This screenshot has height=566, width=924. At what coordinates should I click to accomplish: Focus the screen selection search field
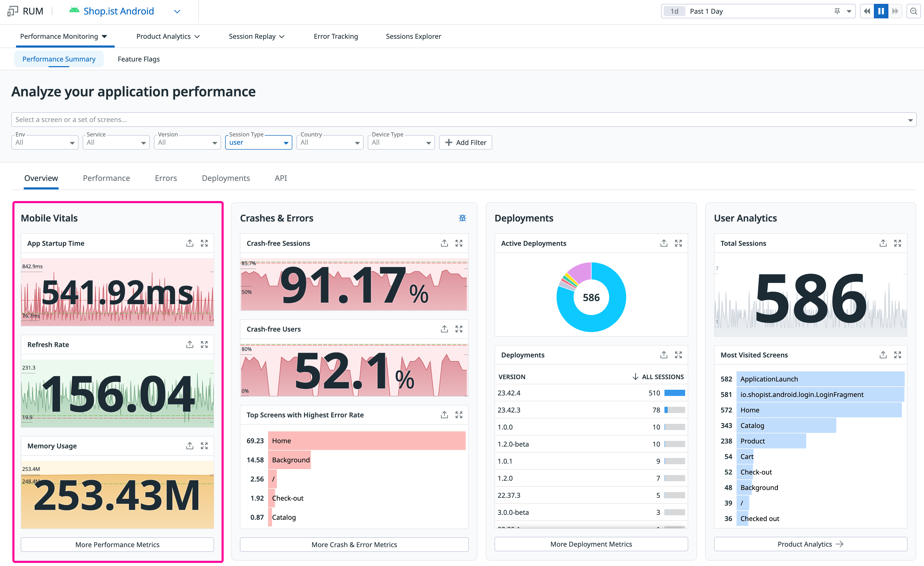click(x=464, y=120)
